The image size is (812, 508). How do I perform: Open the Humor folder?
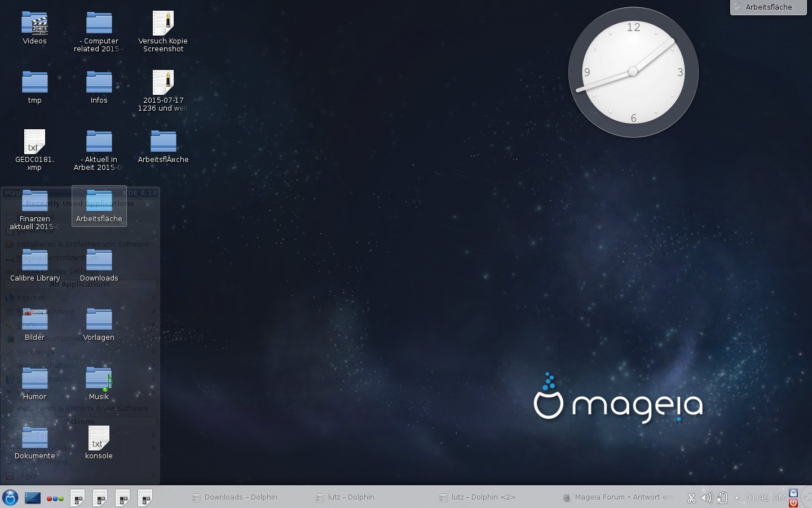click(34, 384)
